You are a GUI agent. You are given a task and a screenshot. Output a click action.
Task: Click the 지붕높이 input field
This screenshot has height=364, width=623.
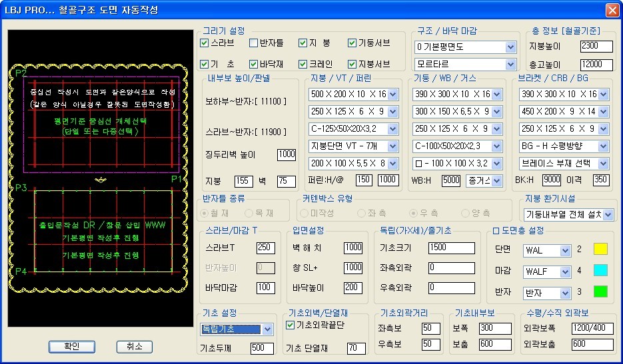[x=596, y=47]
